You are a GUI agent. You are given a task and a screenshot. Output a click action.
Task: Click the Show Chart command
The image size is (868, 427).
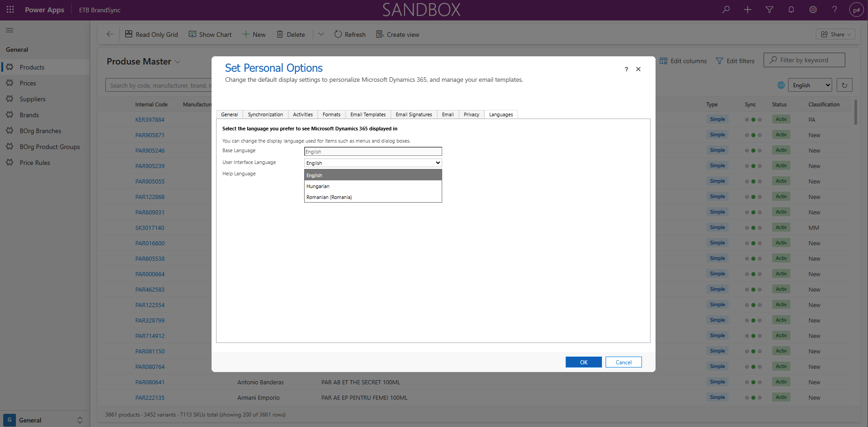pos(210,35)
